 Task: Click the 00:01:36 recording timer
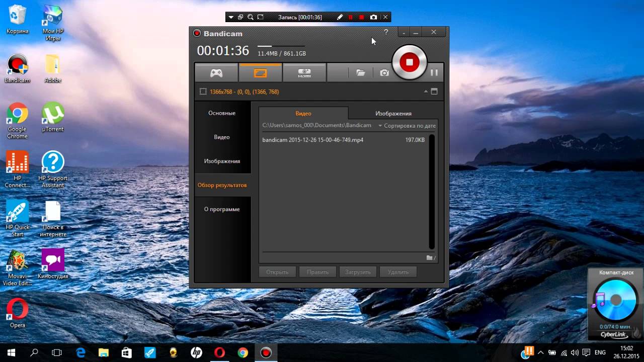tap(223, 51)
